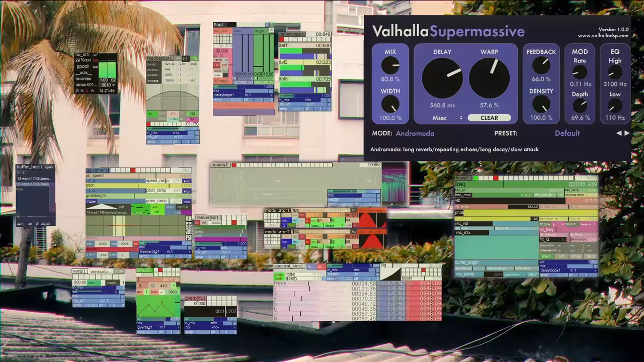Click the EQ High knob
The width and height of the screenshot is (644, 362).
pos(615,72)
